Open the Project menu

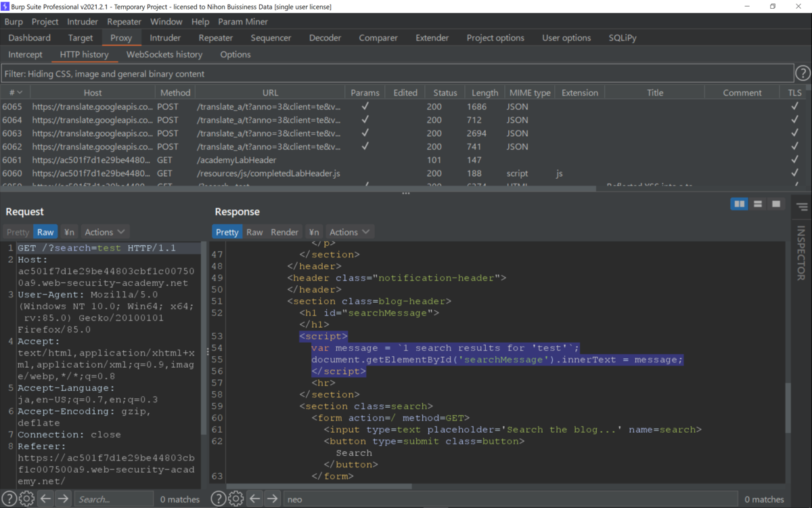click(45, 21)
